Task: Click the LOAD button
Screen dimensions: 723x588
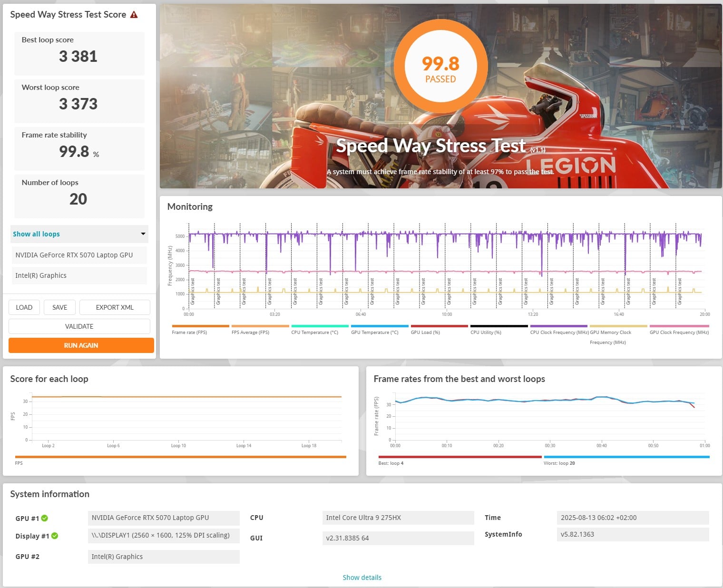Action: click(x=24, y=307)
